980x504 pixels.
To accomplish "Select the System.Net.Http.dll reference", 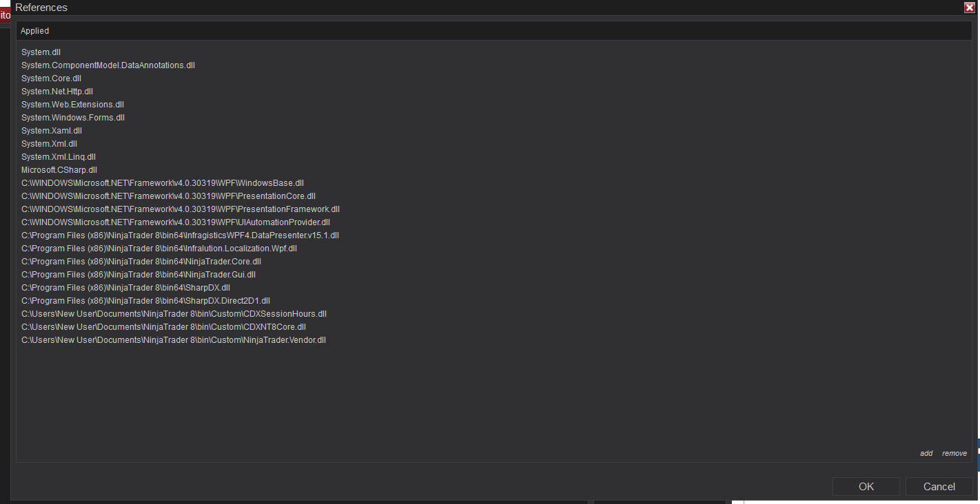I will [x=57, y=92].
